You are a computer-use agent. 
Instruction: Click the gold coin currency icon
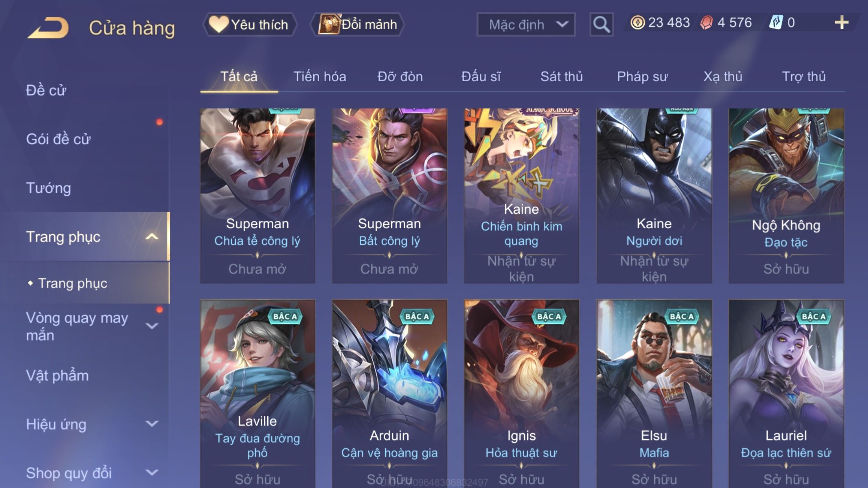(x=637, y=22)
